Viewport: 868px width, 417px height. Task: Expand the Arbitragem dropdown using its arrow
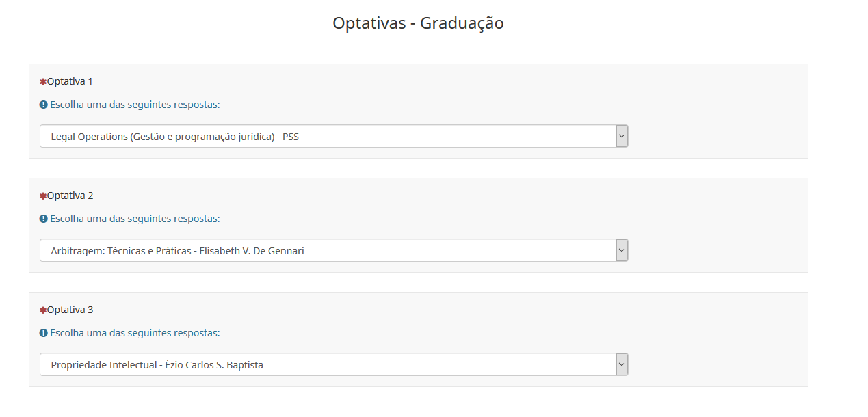tap(622, 251)
